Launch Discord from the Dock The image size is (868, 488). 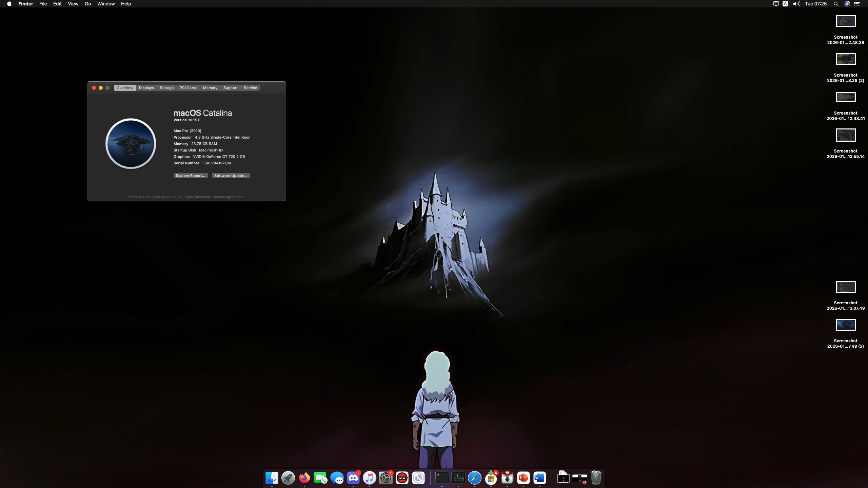tap(353, 478)
